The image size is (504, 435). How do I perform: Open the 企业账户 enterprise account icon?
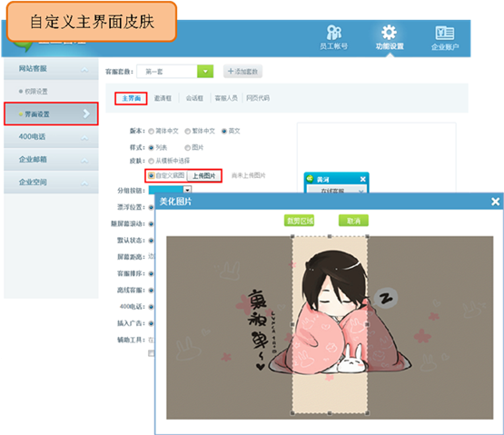[x=445, y=33]
